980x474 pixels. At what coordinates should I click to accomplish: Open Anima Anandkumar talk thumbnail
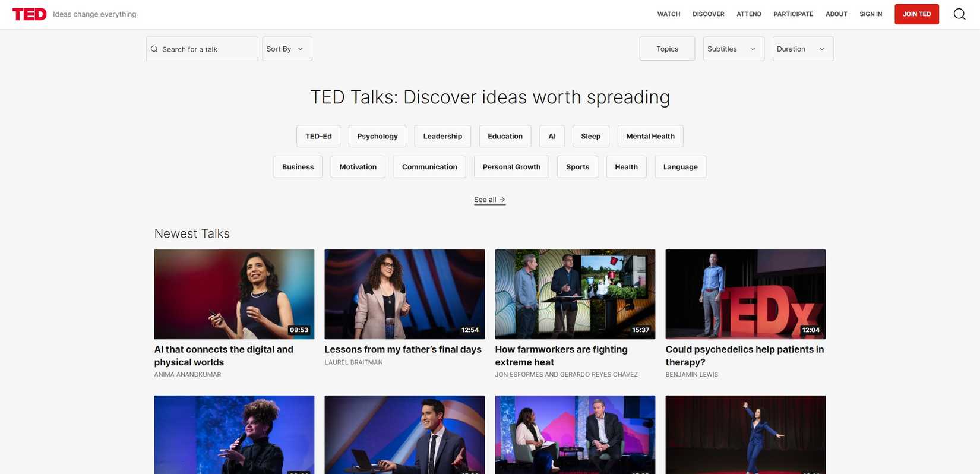point(234,295)
